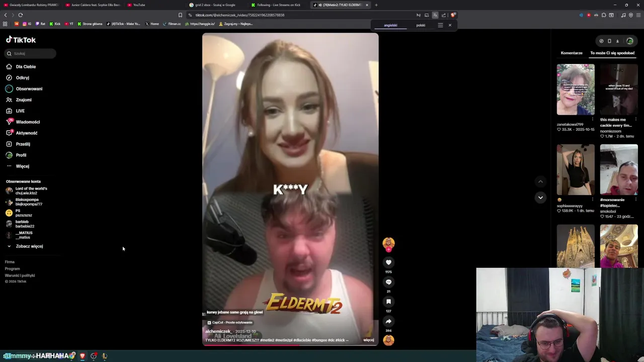
Task: Open Kick bookmark in bookmarks bar
Action: tap(55, 24)
